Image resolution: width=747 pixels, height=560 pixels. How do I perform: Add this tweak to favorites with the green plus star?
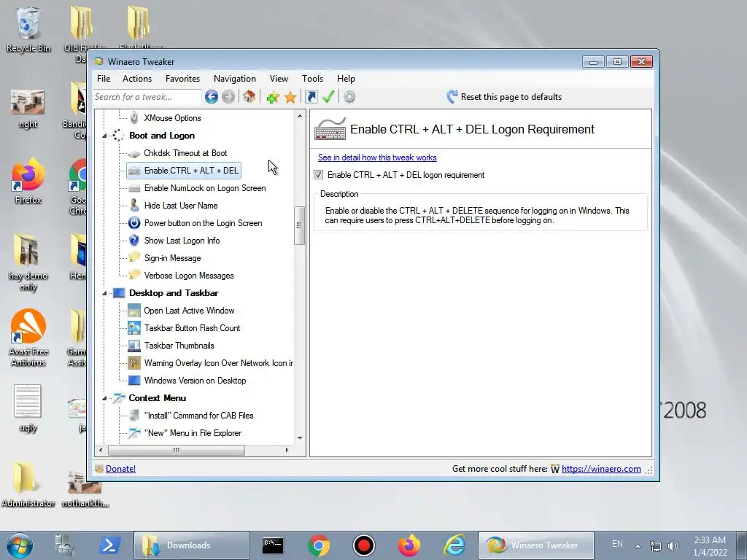(x=273, y=97)
